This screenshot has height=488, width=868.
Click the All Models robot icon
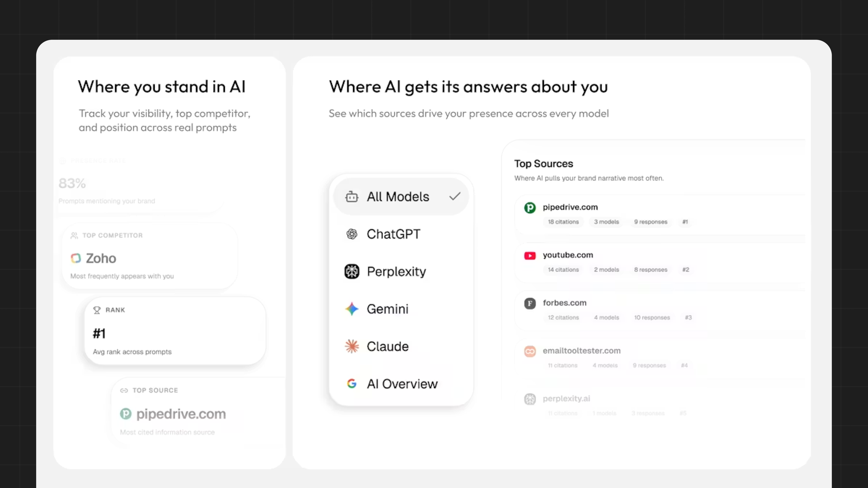pyautogui.click(x=351, y=196)
